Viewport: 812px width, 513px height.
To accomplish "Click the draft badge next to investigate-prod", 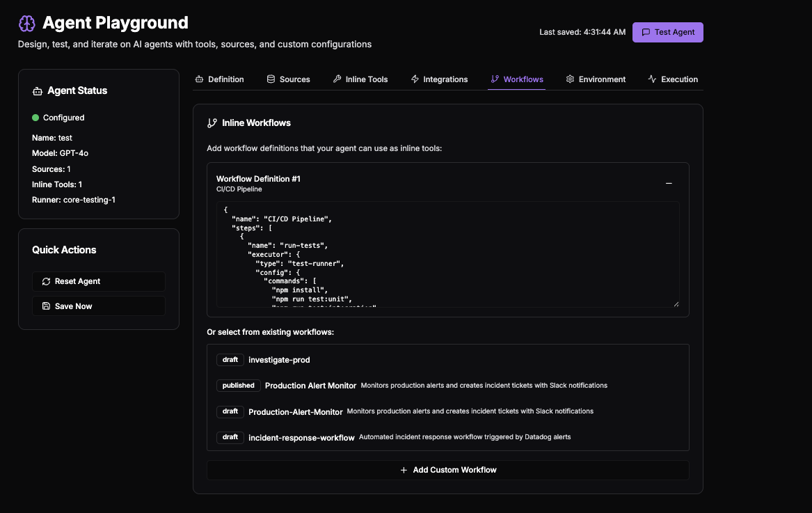I will click(x=230, y=360).
